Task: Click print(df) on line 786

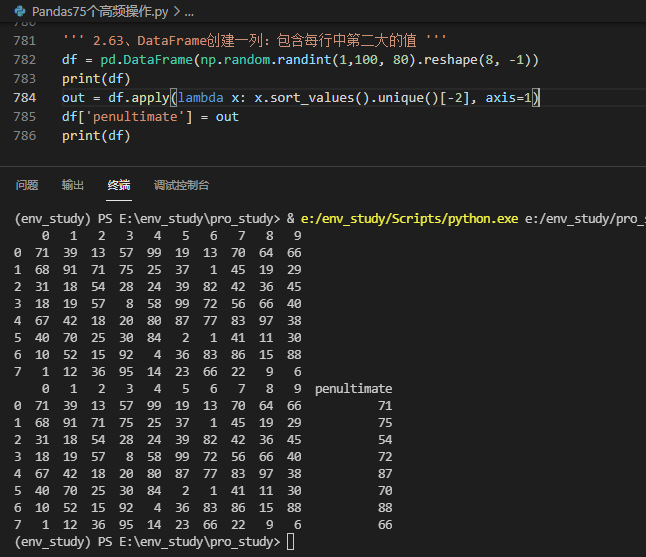Action: pos(96,136)
